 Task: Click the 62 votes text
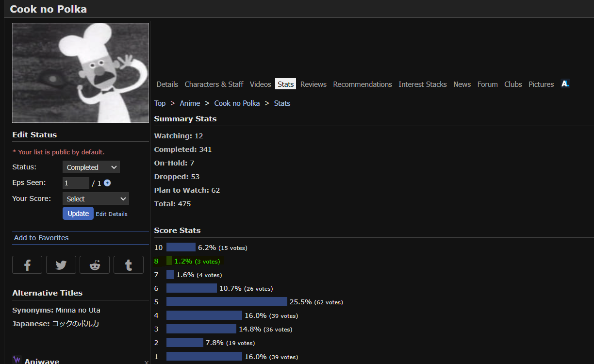click(329, 302)
